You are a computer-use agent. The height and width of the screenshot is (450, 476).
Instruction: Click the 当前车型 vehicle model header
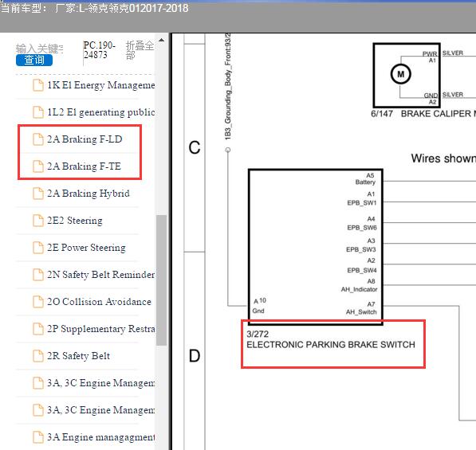point(94,8)
